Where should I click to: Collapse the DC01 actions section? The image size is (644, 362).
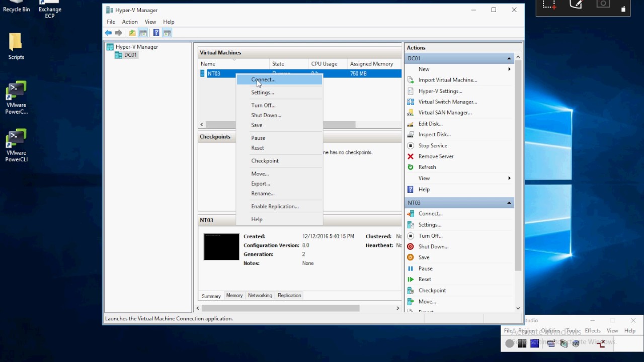pyautogui.click(x=509, y=59)
